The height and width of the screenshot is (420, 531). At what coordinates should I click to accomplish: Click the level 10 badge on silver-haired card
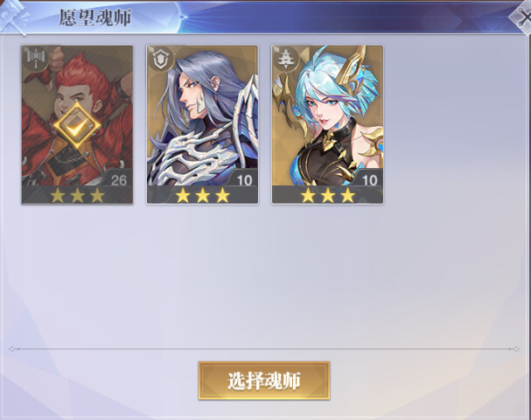(244, 180)
